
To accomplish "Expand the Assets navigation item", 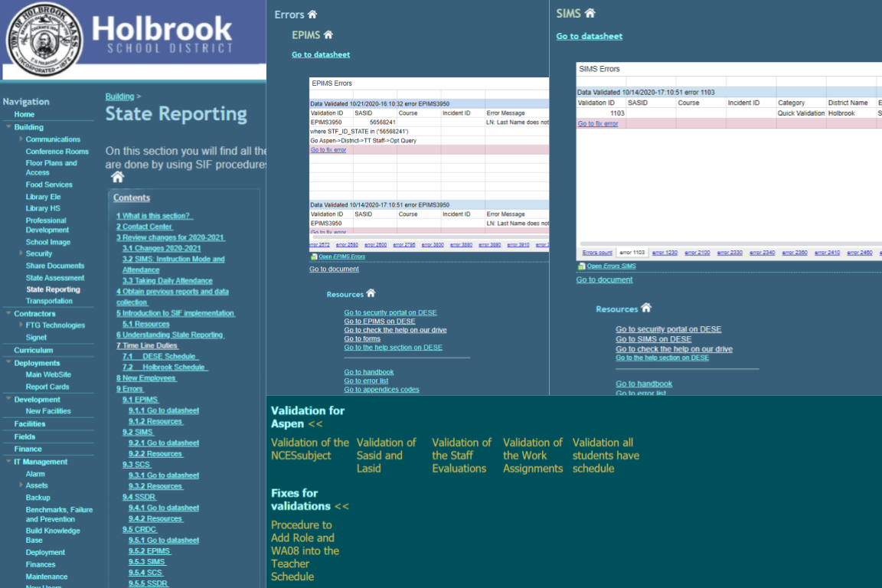I will (21, 485).
